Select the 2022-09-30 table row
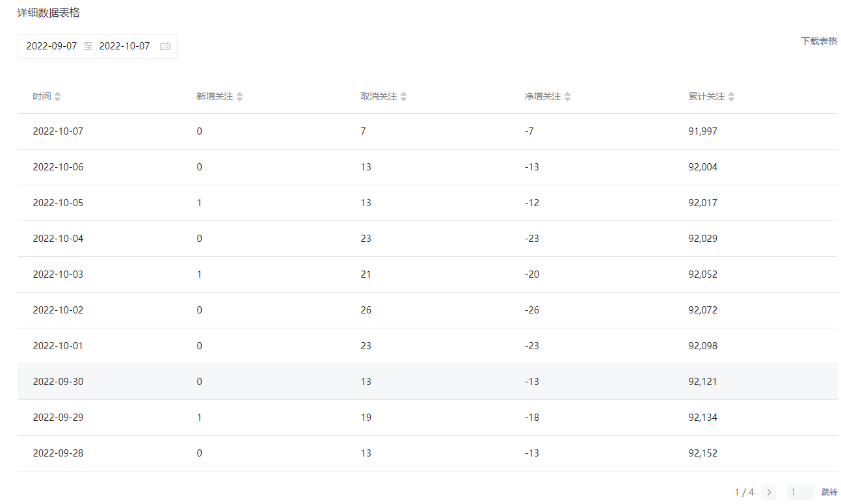The image size is (841, 504). [427, 382]
